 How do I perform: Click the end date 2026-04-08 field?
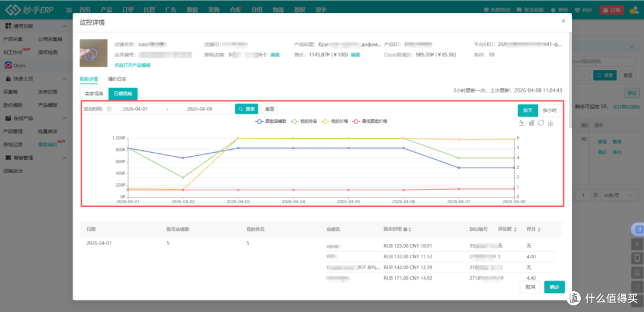(x=199, y=109)
